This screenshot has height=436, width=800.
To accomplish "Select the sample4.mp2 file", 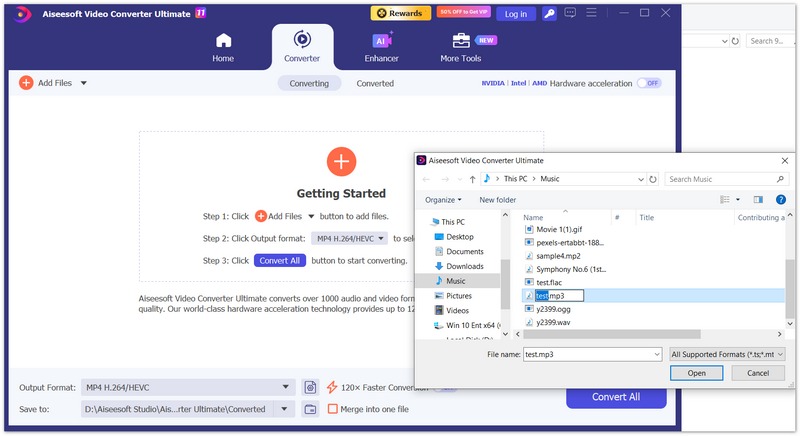I will [553, 256].
